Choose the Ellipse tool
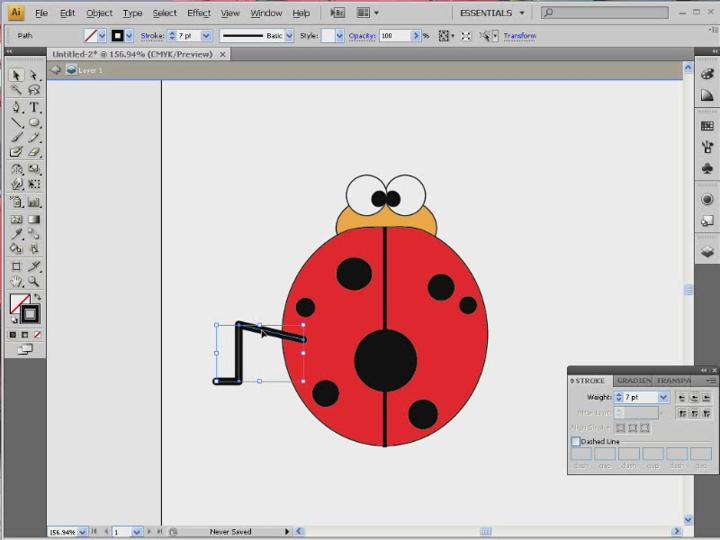The image size is (720, 540). [34, 123]
